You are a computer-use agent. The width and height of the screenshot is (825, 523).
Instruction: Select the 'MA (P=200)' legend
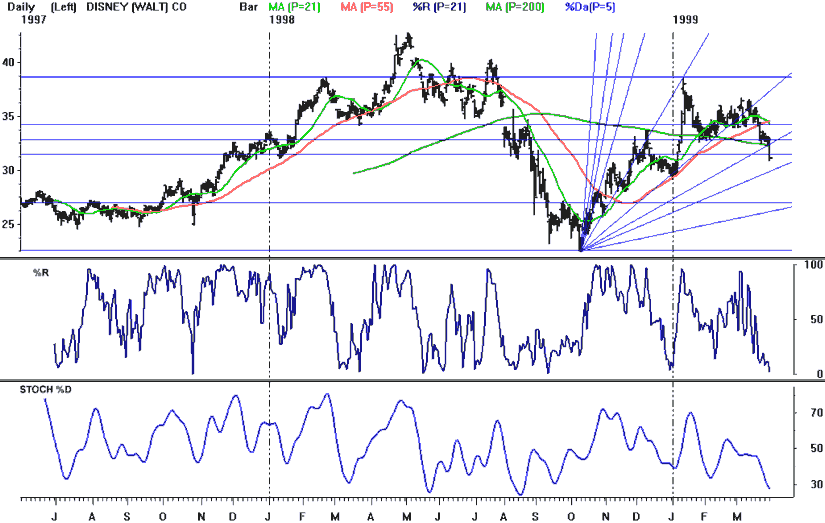click(515, 7)
